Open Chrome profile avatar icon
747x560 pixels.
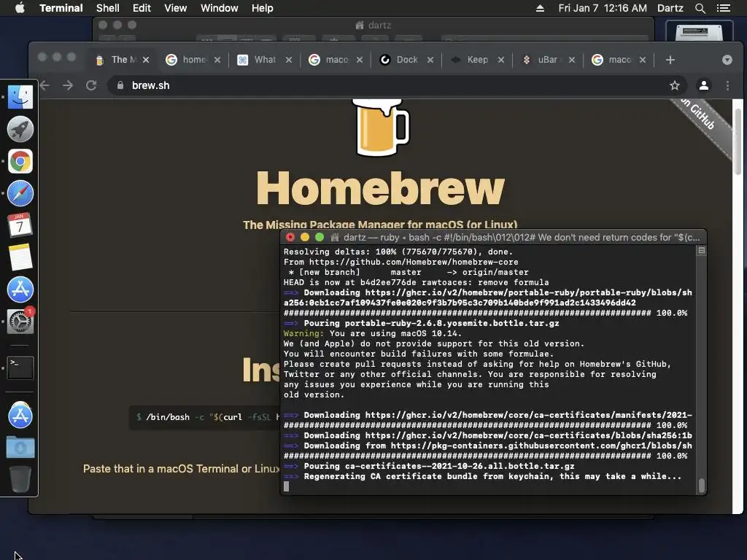(x=704, y=85)
